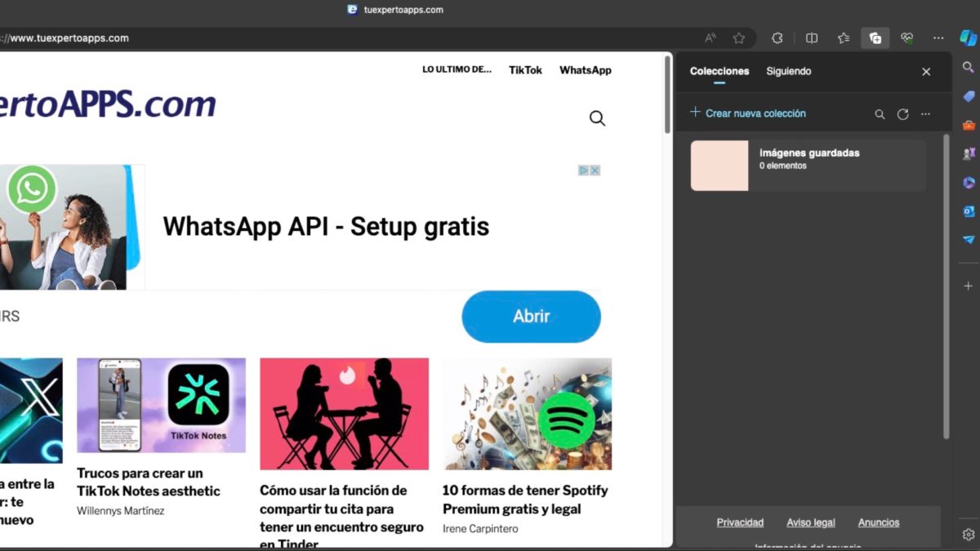Viewport: 980px width, 551px height.
Task: Open the Outlook sidebar icon
Action: click(x=969, y=211)
